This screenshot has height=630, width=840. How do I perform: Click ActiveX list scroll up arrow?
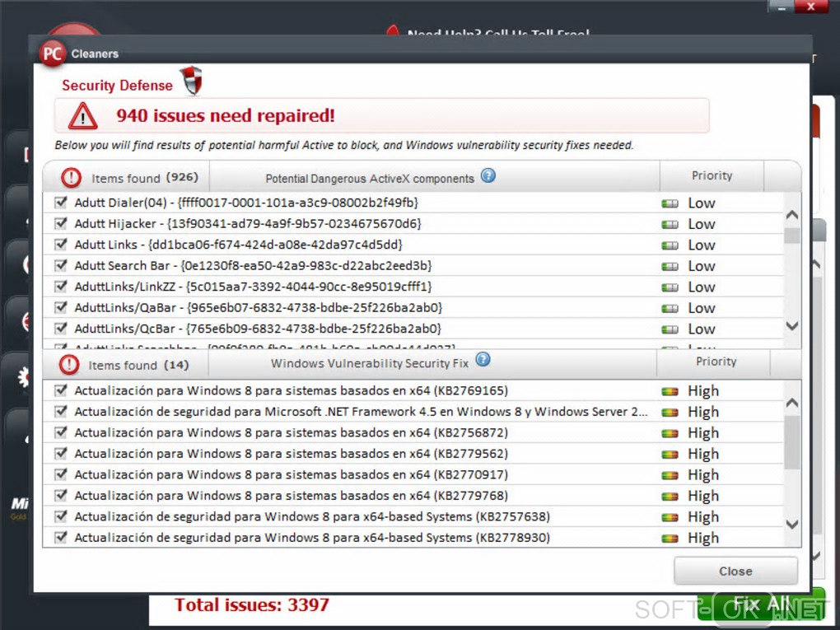pos(791,216)
